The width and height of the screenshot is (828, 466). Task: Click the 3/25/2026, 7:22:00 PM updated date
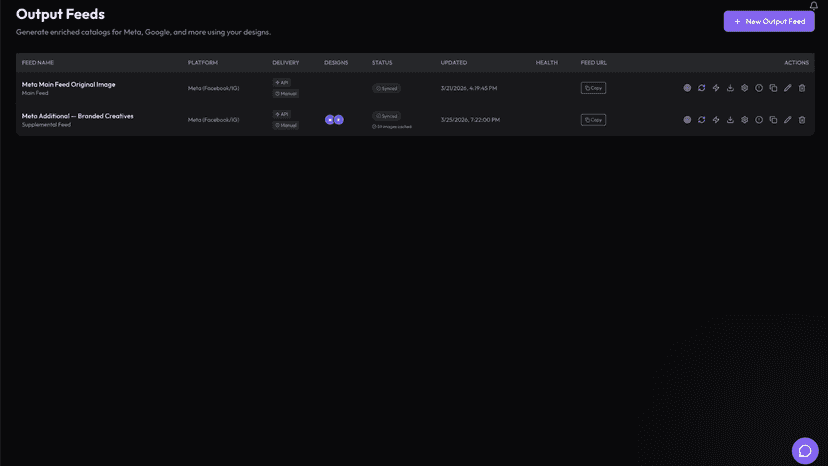click(470, 120)
